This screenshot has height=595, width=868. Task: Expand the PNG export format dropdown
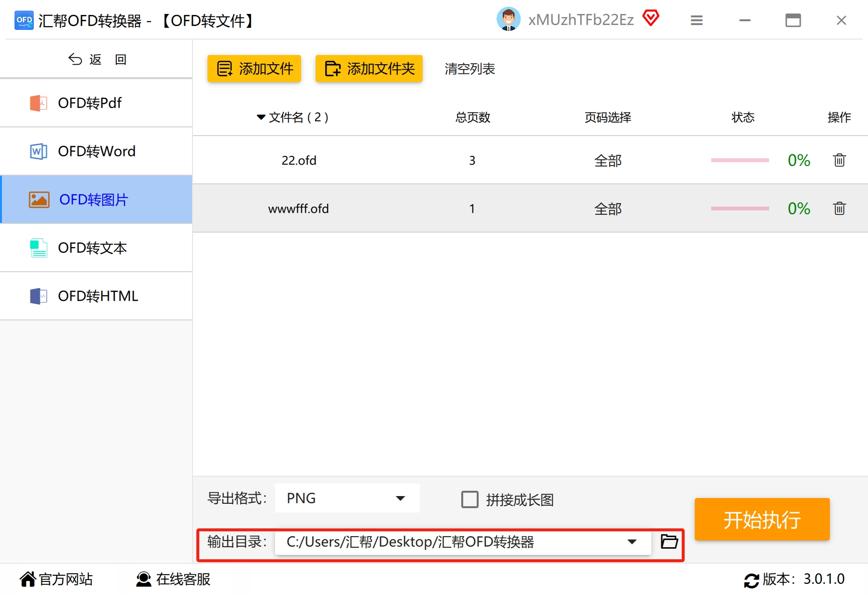347,498
